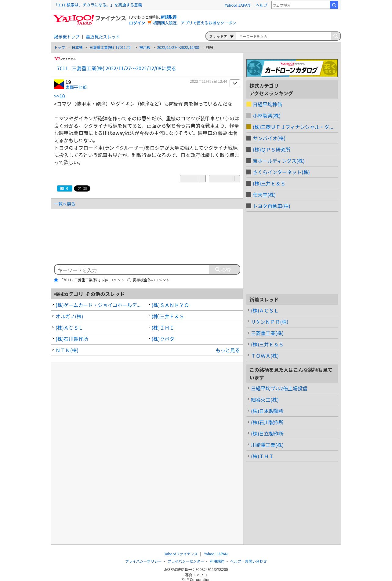Click breadcrumb 掲示板
Image resolution: width=392 pixels, height=581 pixels.
(x=145, y=47)
